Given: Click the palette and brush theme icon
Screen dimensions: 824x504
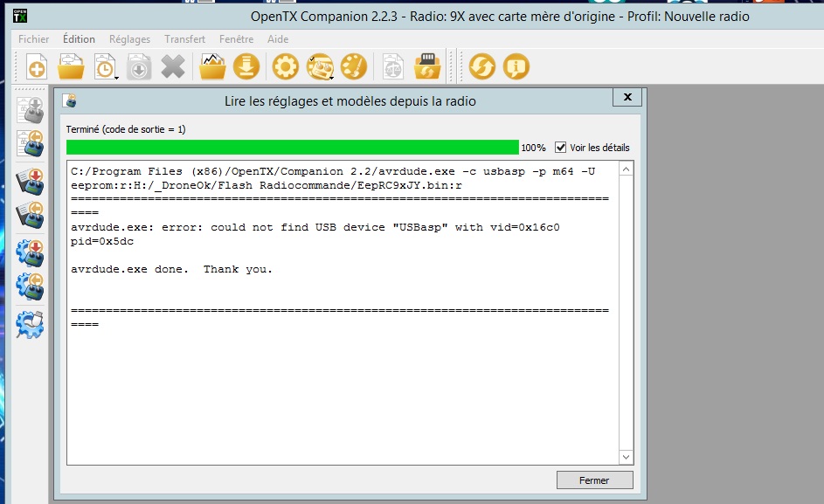Looking at the screenshot, I should click(354, 66).
